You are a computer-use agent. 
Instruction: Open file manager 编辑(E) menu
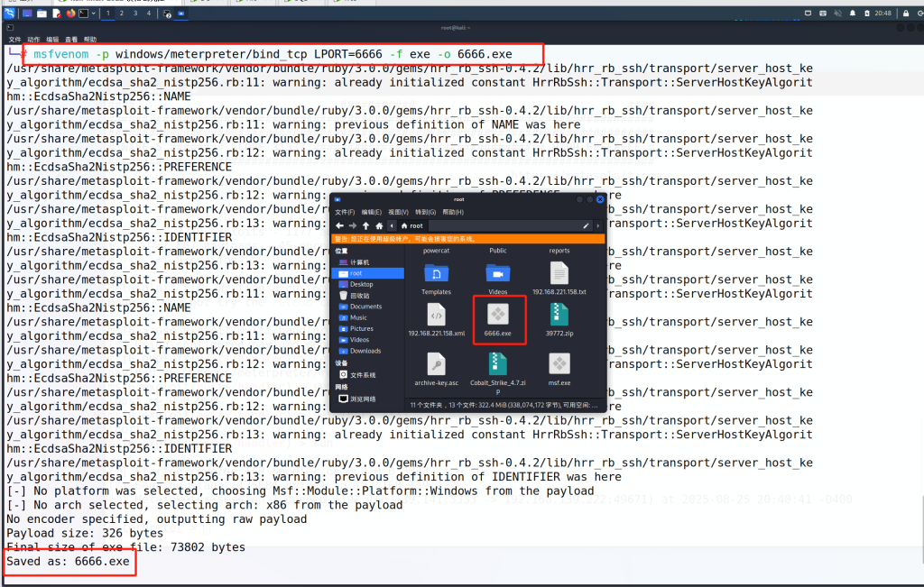371,212
